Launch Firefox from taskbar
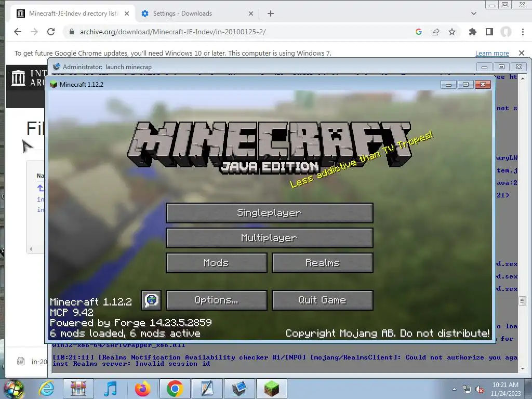The width and height of the screenshot is (532, 399). (142, 389)
